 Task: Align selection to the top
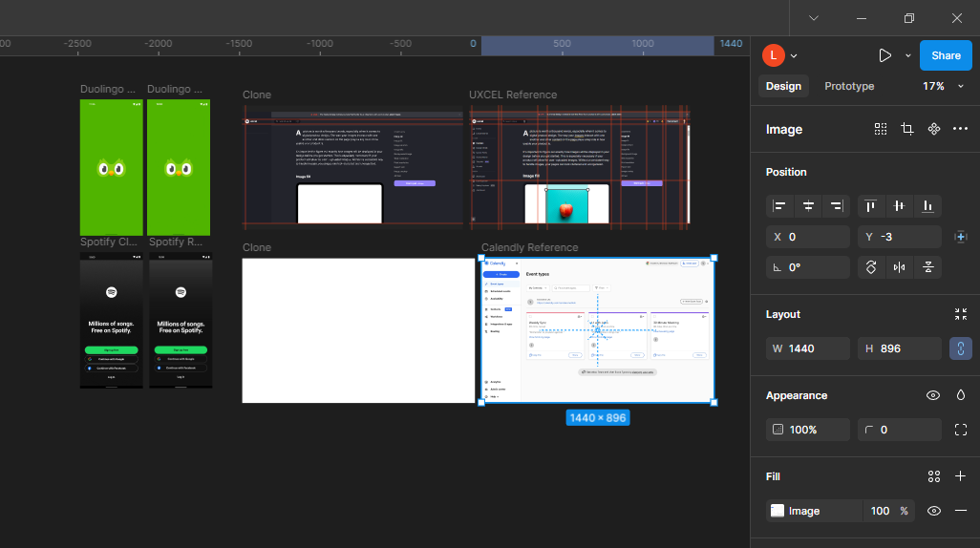coord(871,206)
